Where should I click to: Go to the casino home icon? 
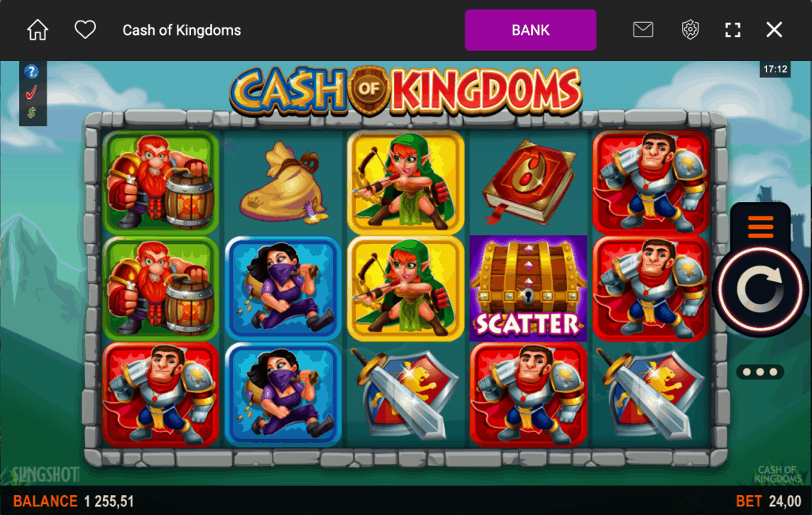point(37,30)
